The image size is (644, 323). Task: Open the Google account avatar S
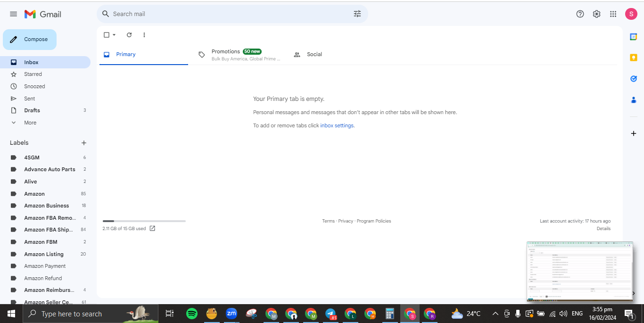[631, 14]
